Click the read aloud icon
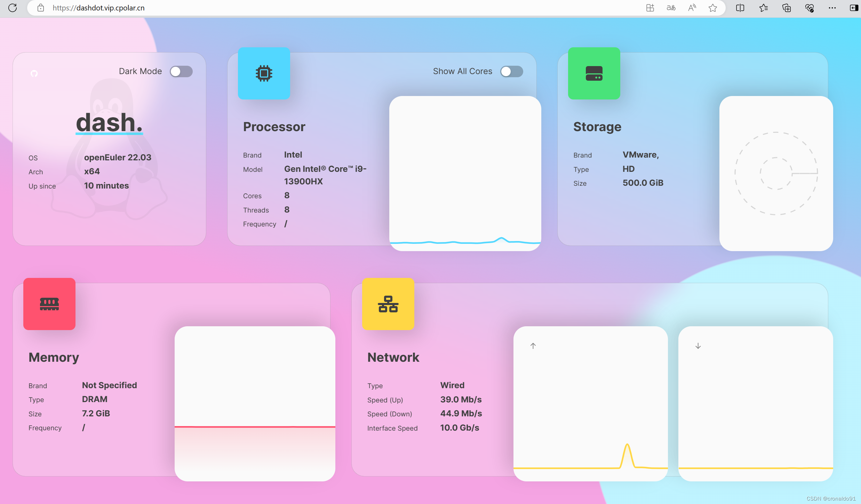861x504 pixels. (692, 8)
